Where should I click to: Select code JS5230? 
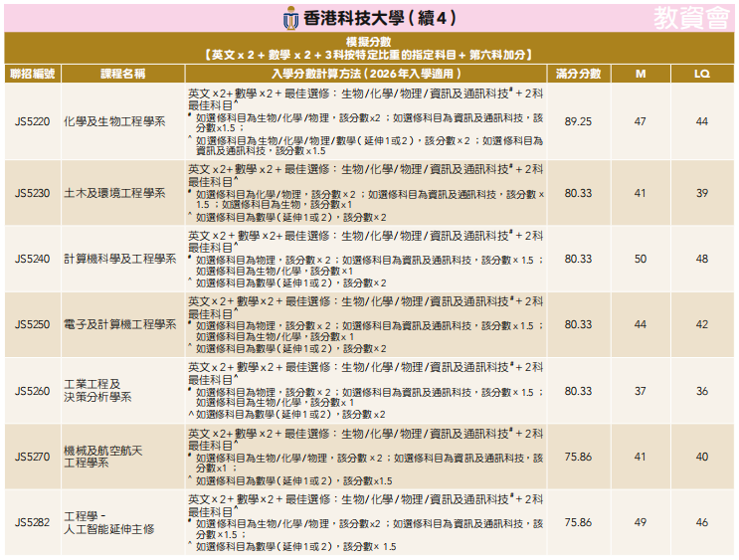[x=32, y=193]
